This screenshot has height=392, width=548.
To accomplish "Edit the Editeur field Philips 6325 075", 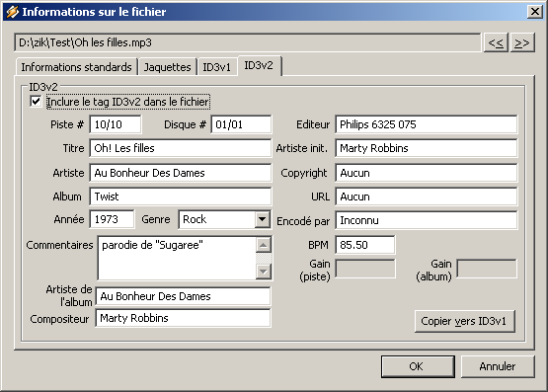I will [427, 124].
